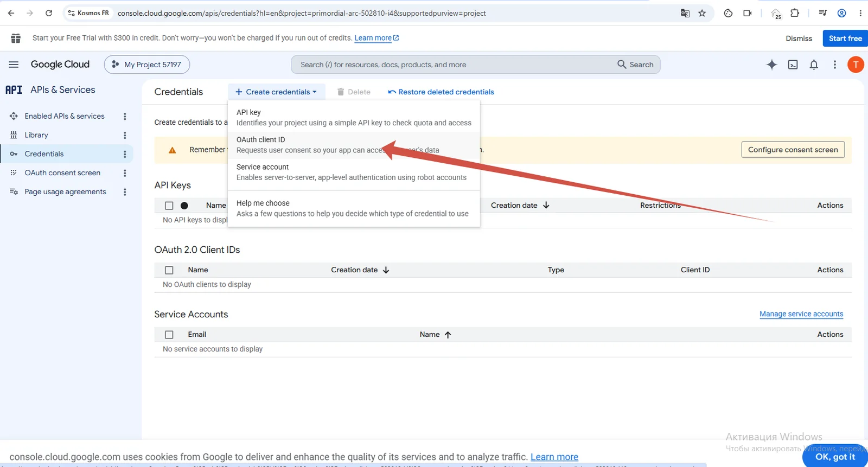Viewport: 868px width, 467px height.
Task: Open the account avatar with letter T
Action: click(856, 65)
